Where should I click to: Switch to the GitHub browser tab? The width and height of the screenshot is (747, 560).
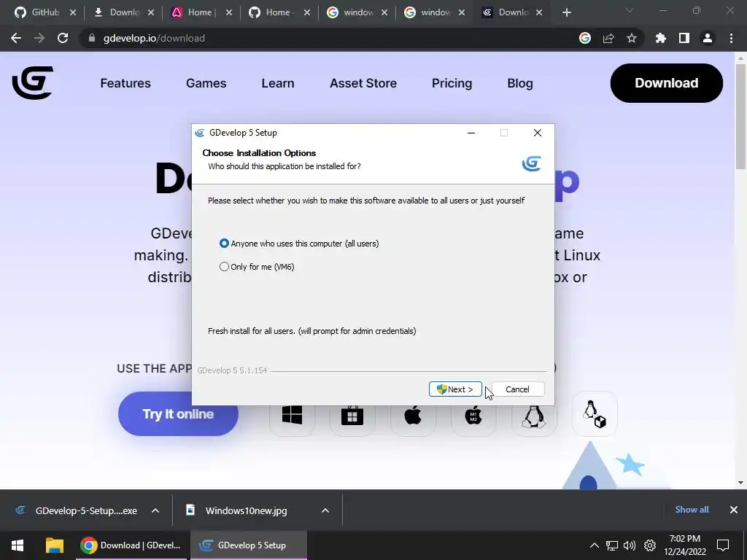[40, 12]
